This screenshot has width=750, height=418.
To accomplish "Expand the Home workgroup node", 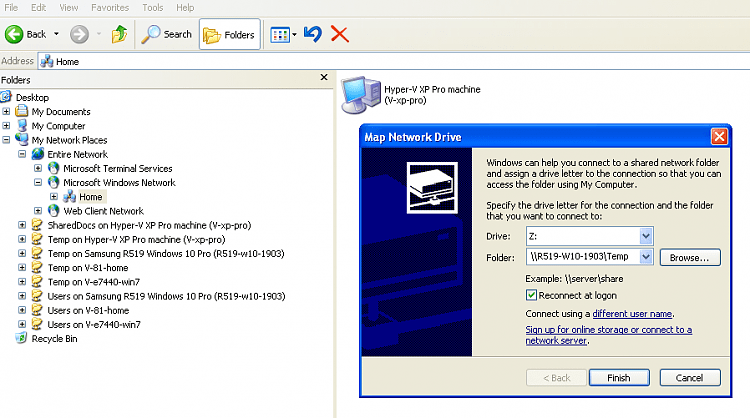I will [x=54, y=197].
